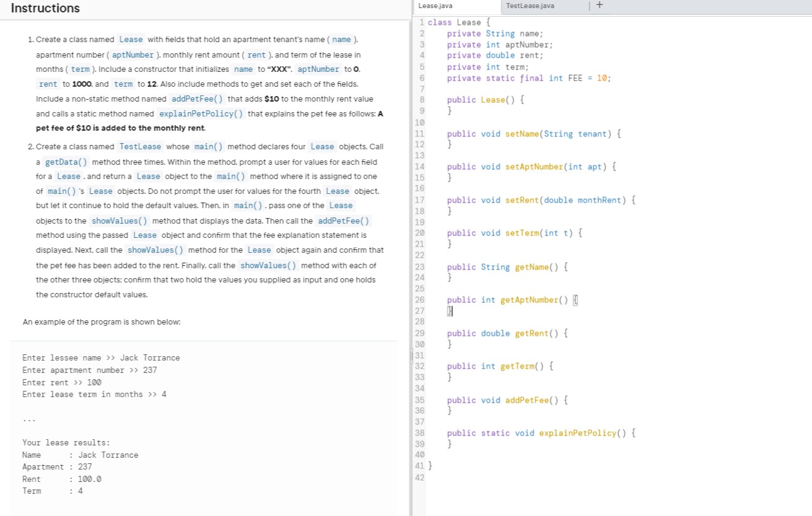Click the showValues() code reference in the instructions
This screenshot has height=516, width=812.
[x=119, y=221]
